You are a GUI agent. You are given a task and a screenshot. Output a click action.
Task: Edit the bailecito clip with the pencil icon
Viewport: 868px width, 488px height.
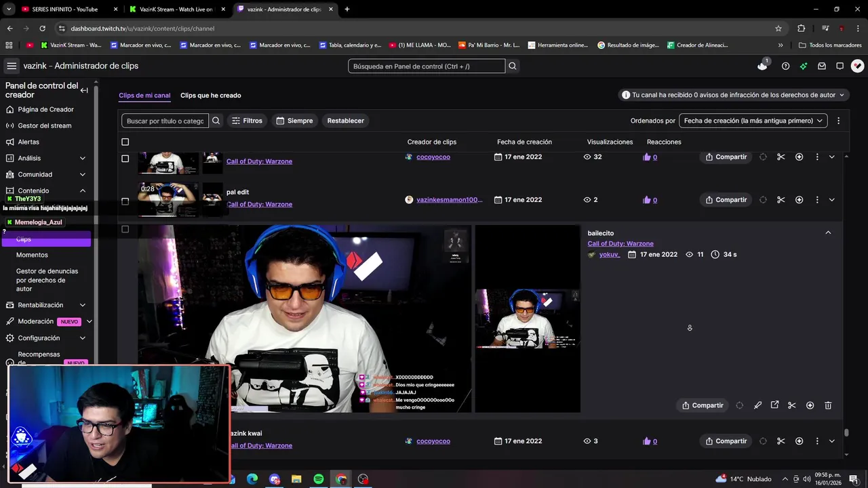(x=757, y=405)
